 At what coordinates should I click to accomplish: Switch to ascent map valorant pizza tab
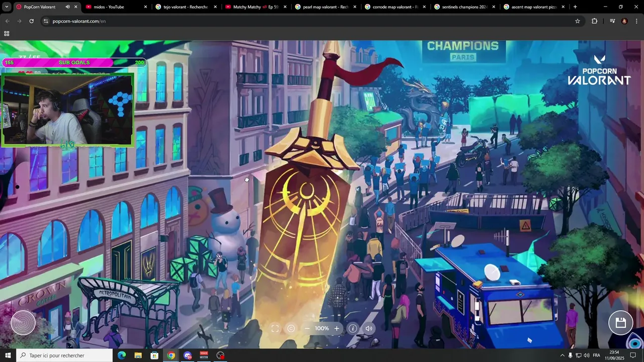(534, 7)
